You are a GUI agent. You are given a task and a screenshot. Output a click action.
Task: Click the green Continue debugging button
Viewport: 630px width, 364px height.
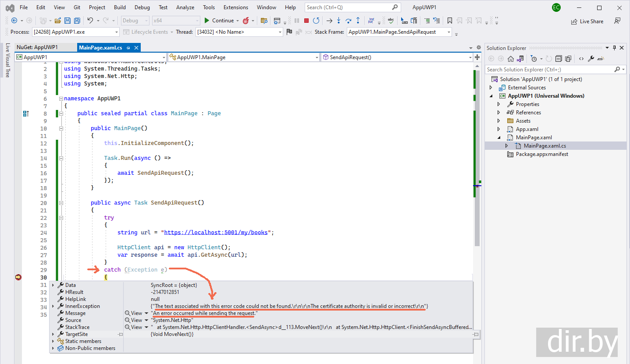[x=219, y=21]
